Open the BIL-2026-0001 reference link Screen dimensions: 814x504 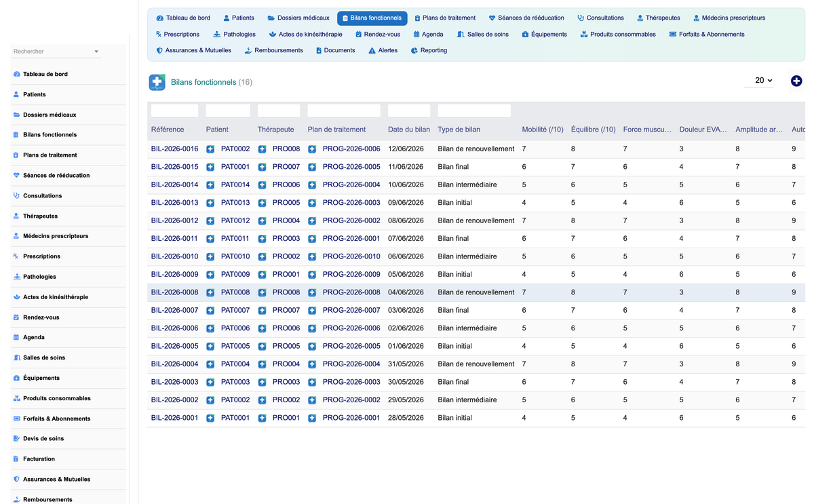tap(174, 418)
